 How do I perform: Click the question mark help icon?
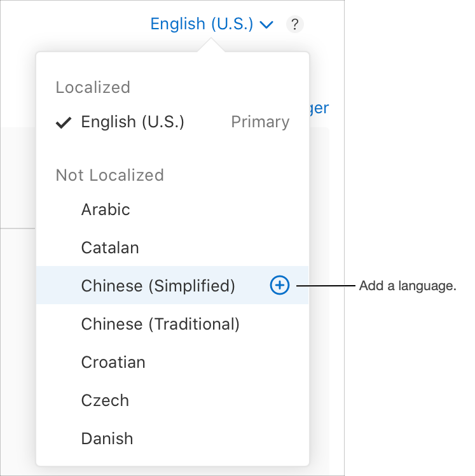(295, 25)
